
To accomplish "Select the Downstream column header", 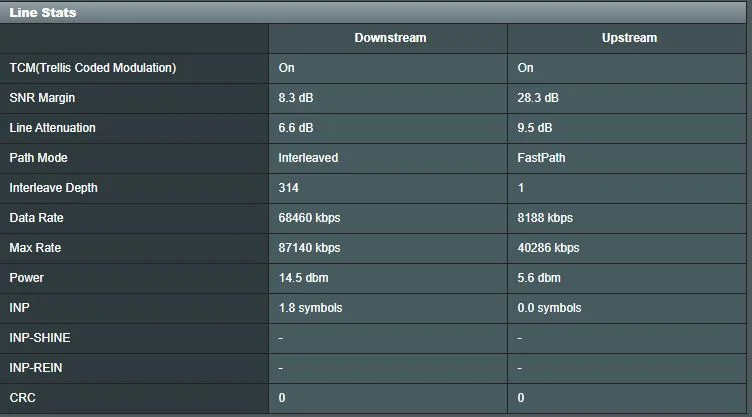I will [390, 38].
